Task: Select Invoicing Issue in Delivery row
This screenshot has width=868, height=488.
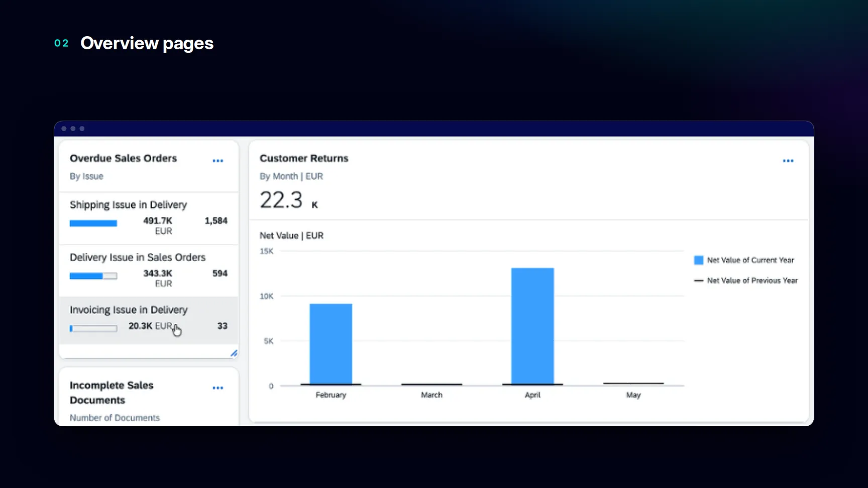Action: (149, 320)
